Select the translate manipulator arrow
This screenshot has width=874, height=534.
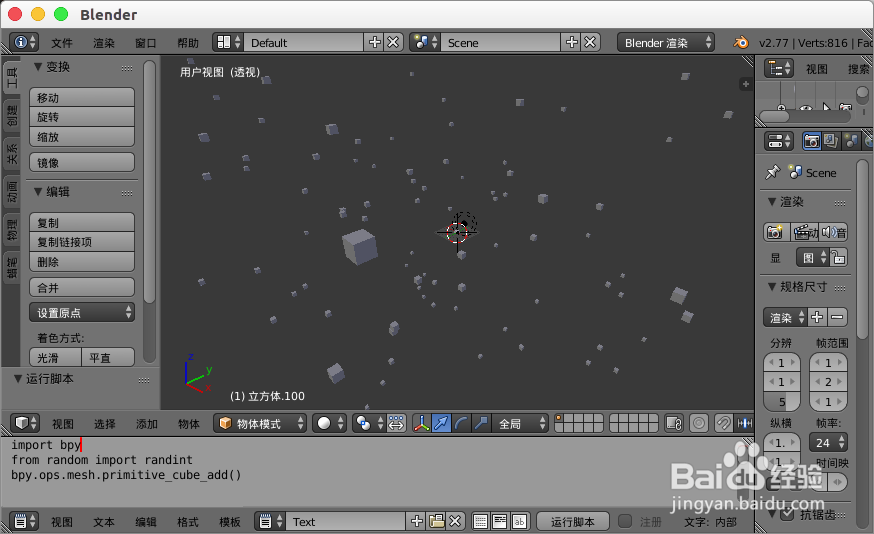pos(441,424)
